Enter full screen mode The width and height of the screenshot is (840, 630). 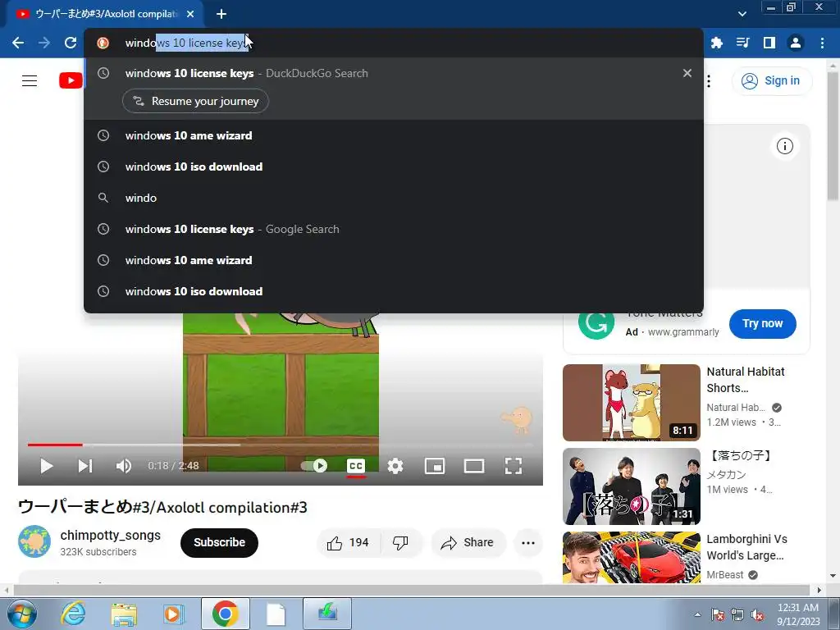tap(514, 466)
